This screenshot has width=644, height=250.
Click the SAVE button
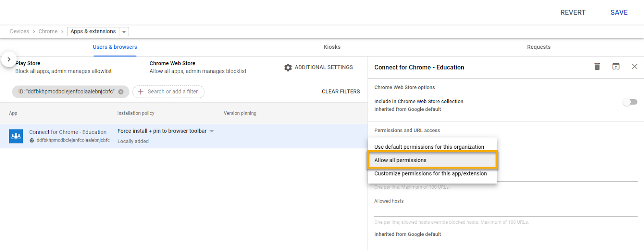coord(619,12)
